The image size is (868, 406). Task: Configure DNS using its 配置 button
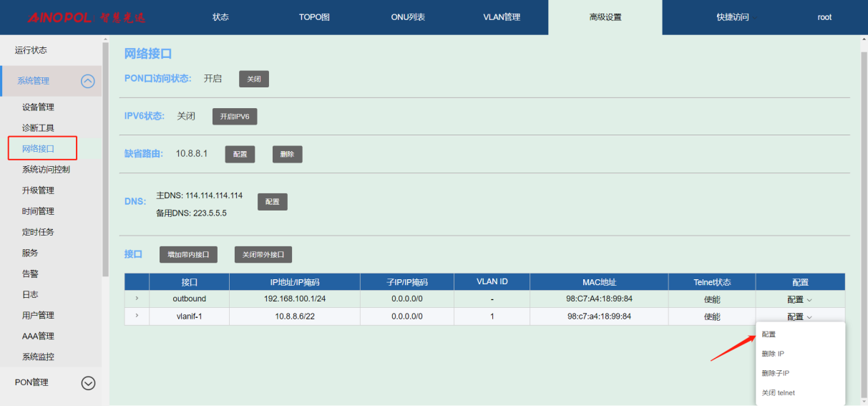[x=273, y=202]
